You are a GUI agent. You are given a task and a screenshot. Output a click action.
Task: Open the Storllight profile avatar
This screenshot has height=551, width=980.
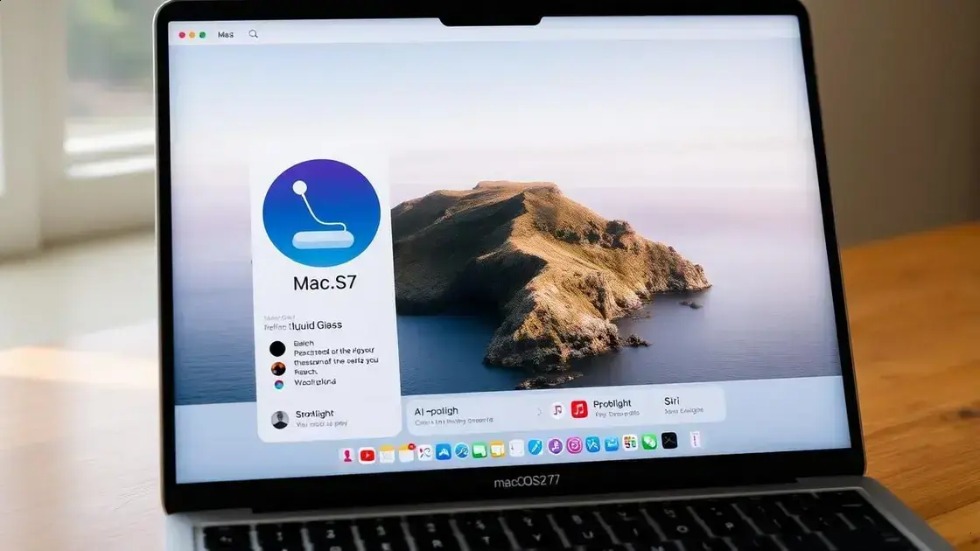click(280, 419)
